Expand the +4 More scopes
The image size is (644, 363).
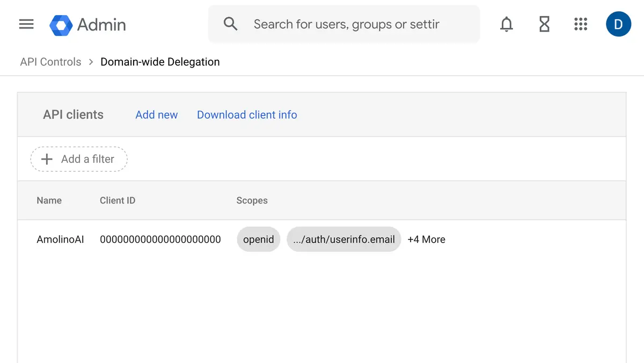(426, 239)
